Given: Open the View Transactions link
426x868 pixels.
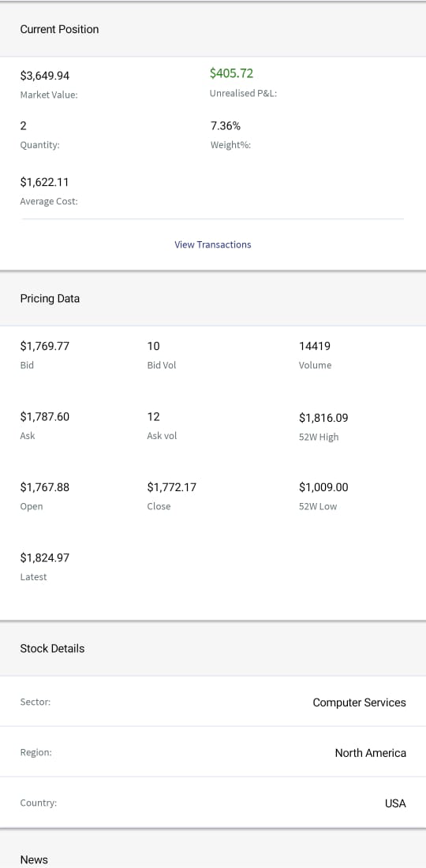Looking at the screenshot, I should tap(213, 244).
